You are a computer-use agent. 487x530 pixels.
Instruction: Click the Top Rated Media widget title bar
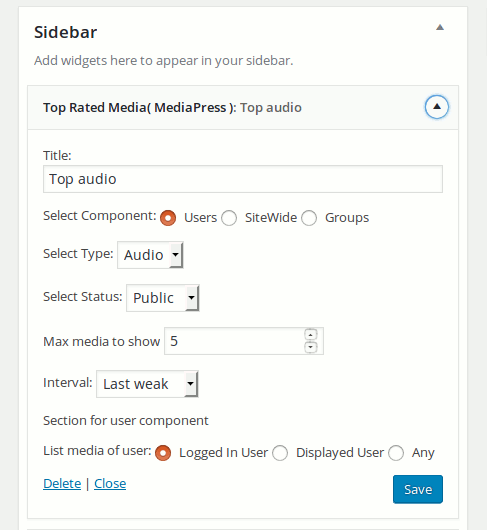[x=243, y=107]
